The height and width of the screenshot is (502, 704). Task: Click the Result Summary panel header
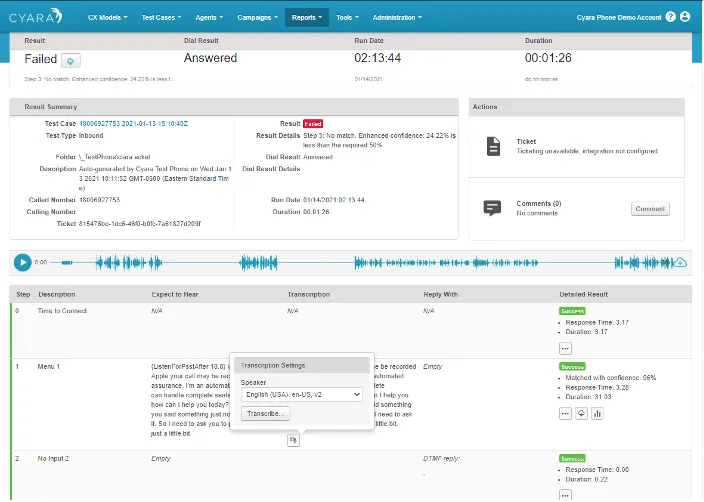click(234, 107)
